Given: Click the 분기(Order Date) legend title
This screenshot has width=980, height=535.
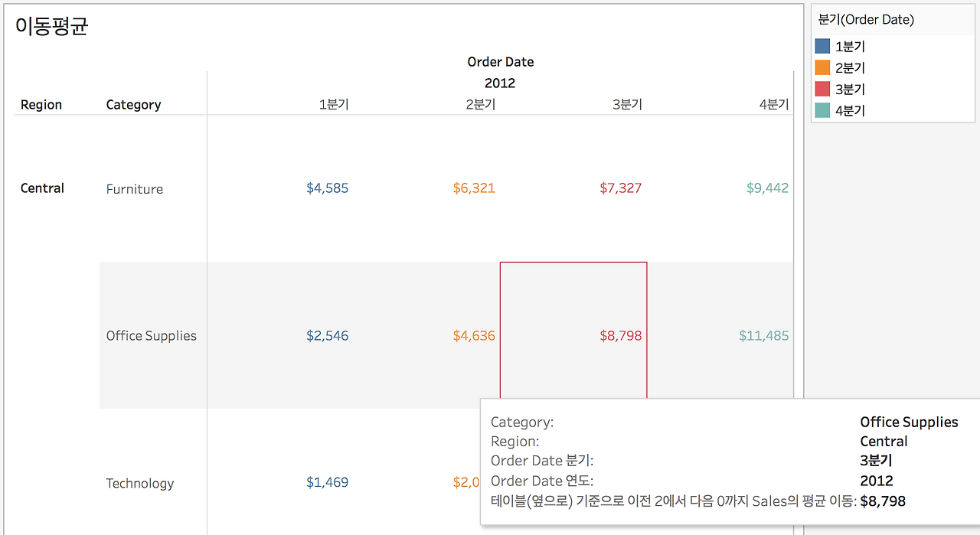Looking at the screenshot, I should [866, 20].
